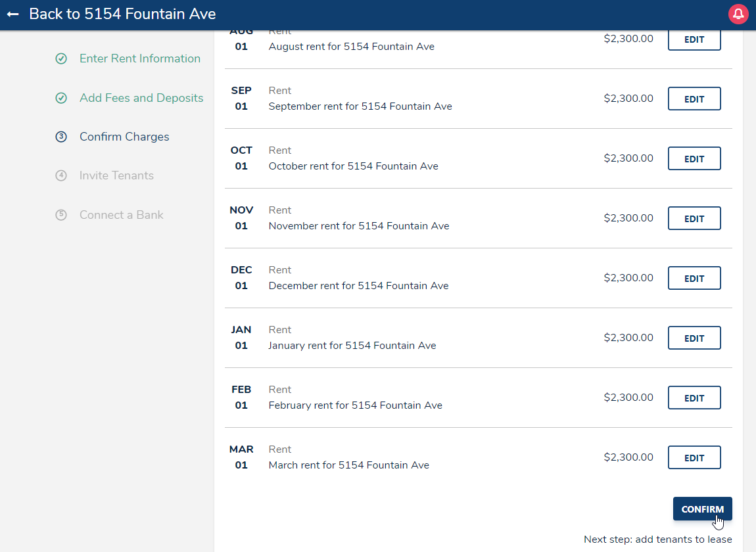The height and width of the screenshot is (552, 756).
Task: Select Invite Tenants step
Action: coord(116,175)
